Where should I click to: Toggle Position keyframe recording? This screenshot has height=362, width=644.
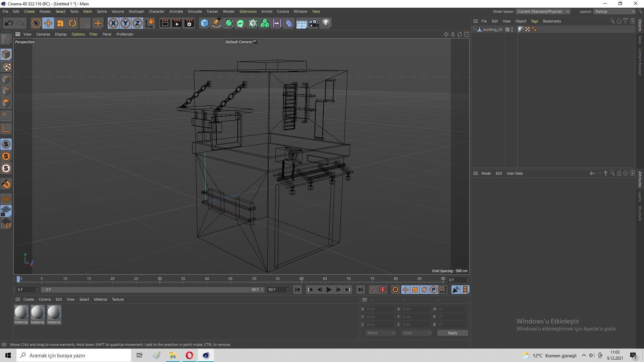coord(405,290)
